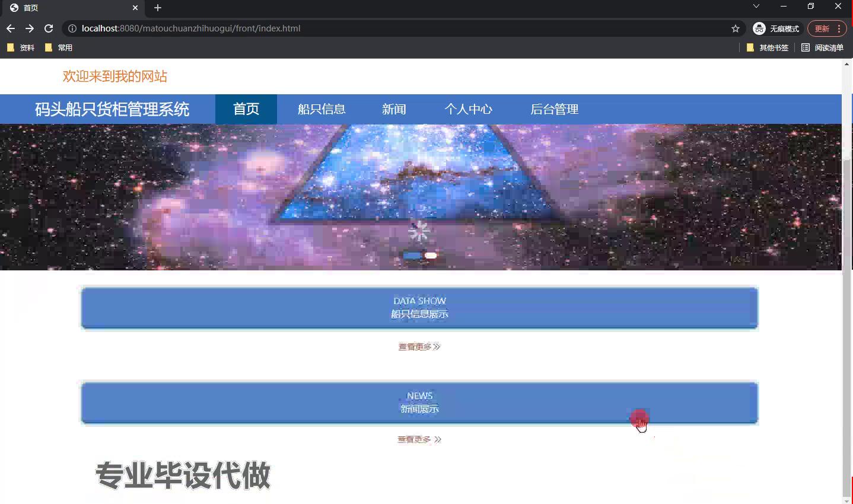Bookmark this page with the star icon
Viewport: 853px width, 504px height.
(x=735, y=28)
